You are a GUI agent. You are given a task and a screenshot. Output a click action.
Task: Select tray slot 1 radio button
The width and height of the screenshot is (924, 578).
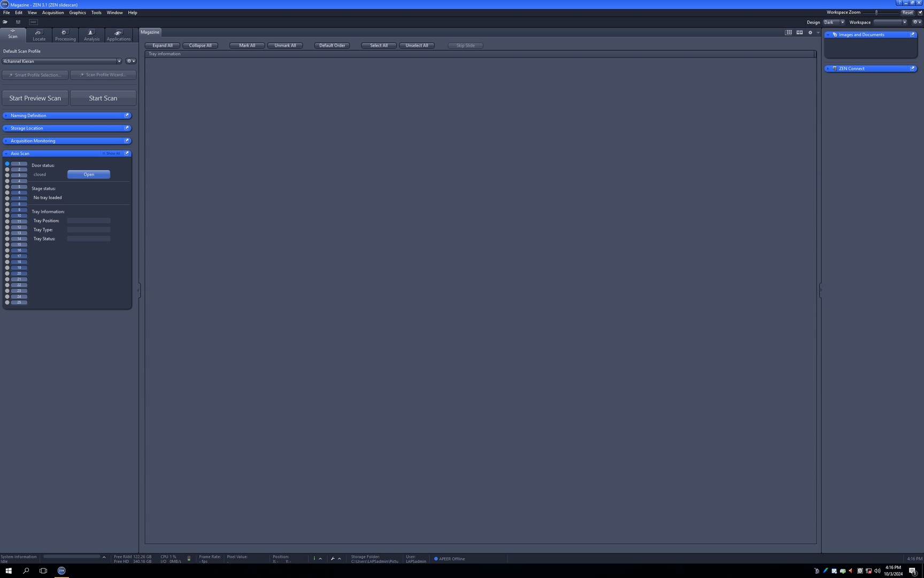7,164
